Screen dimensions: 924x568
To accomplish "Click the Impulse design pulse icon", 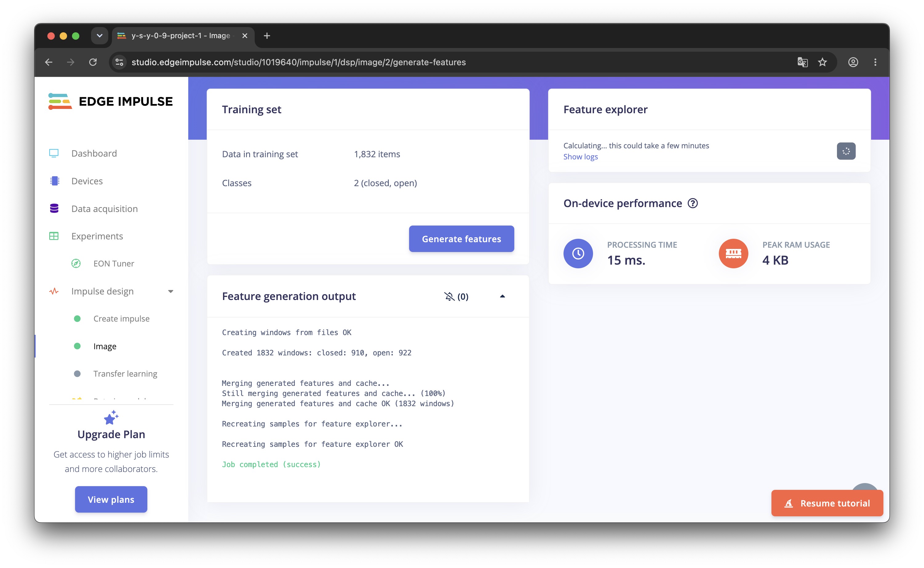I will click(54, 291).
